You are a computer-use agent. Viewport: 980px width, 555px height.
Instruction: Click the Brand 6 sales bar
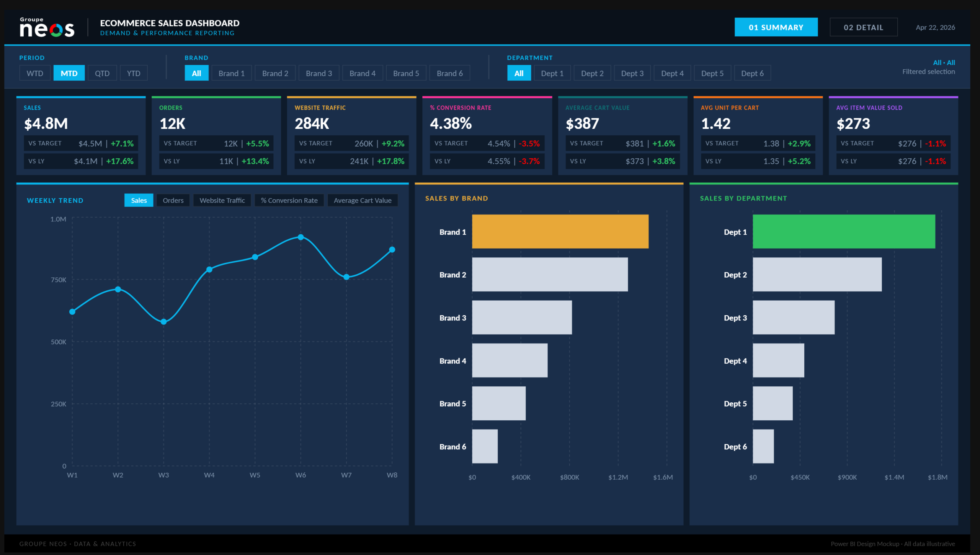click(x=485, y=446)
